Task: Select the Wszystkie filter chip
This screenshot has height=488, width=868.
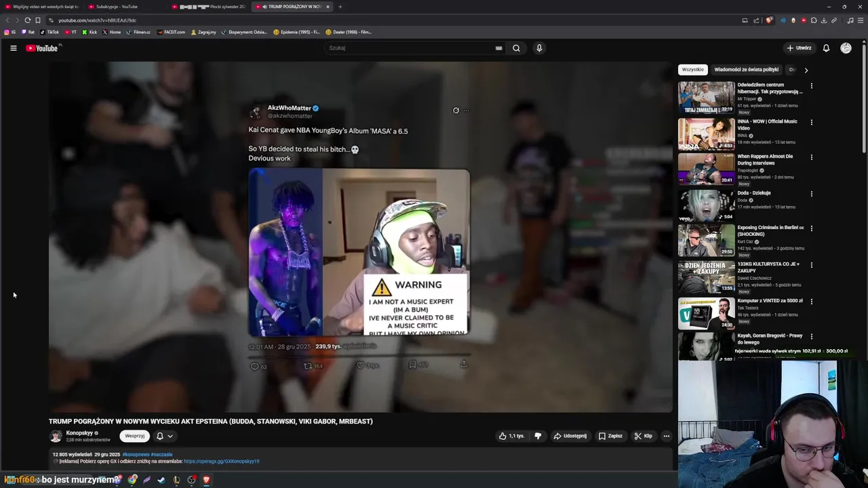Action: (x=693, y=70)
